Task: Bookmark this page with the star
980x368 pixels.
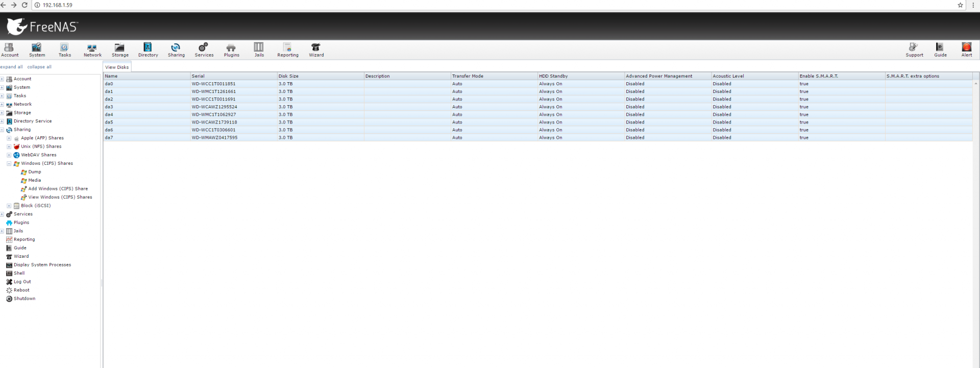Action: pos(960,5)
